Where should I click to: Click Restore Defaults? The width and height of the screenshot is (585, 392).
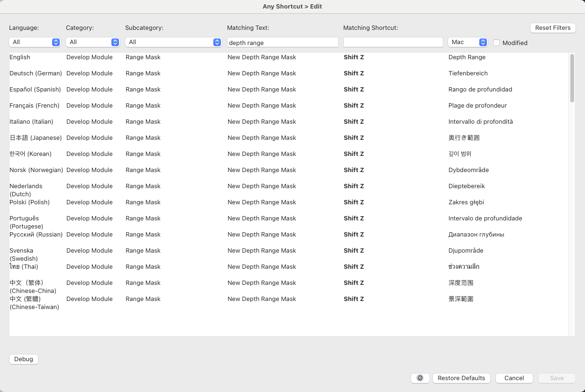[x=461, y=378]
